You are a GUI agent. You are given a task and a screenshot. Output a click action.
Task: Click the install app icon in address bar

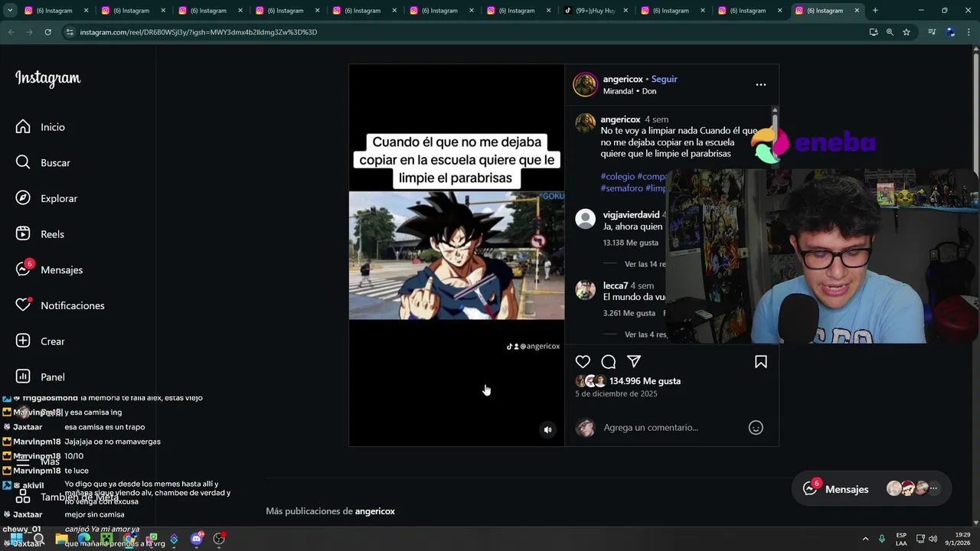873,32
